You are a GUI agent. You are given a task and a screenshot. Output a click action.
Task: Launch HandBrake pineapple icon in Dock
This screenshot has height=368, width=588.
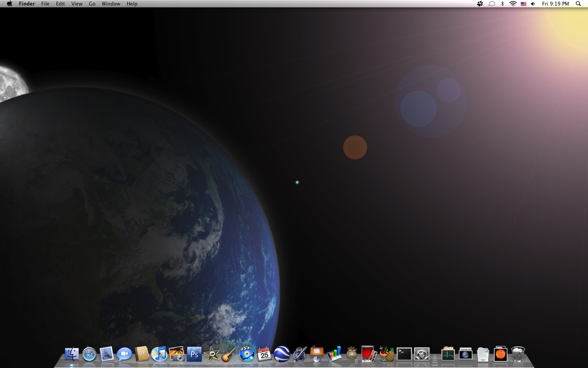387,354
